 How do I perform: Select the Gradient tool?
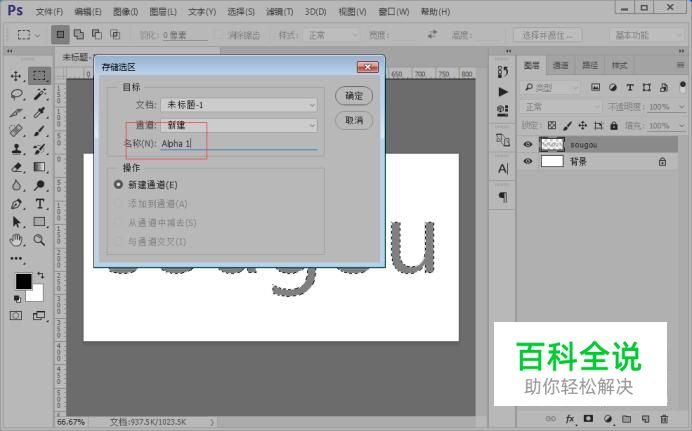(40, 167)
